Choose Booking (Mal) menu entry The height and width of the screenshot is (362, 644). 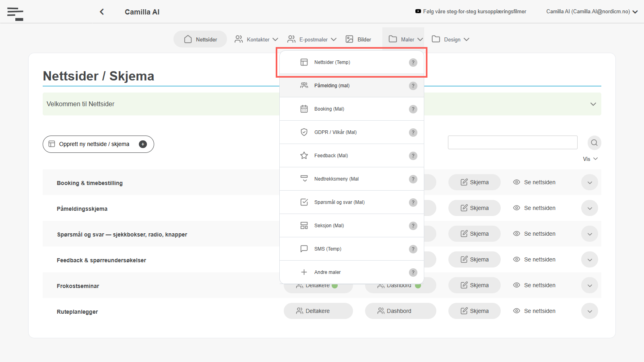(x=352, y=109)
